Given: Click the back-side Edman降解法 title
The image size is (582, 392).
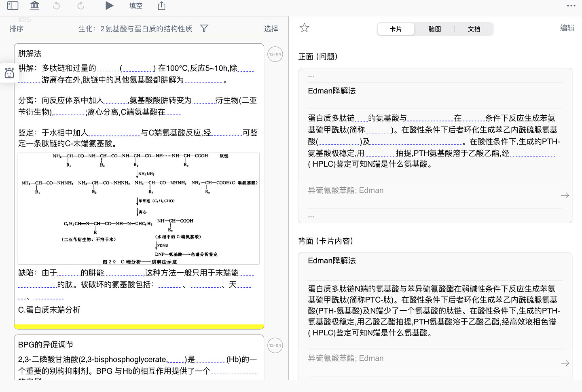Looking at the screenshot, I should pos(332,261).
